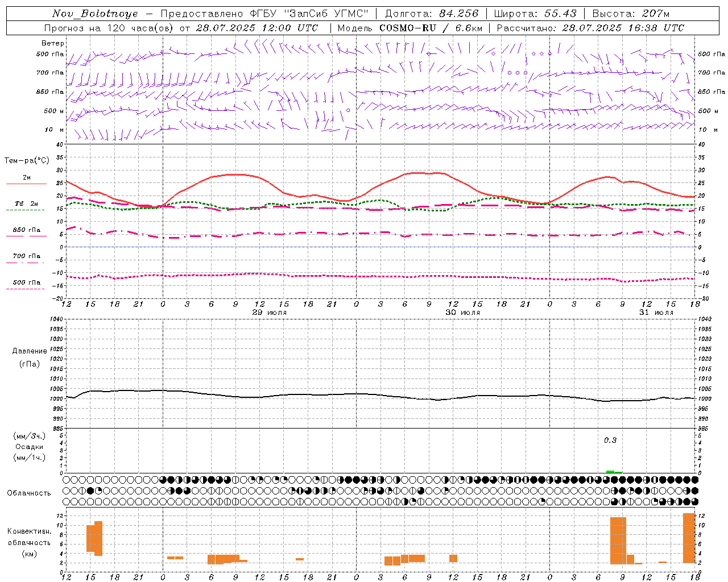Click the 'Осадки' precipitation label

coord(30,447)
